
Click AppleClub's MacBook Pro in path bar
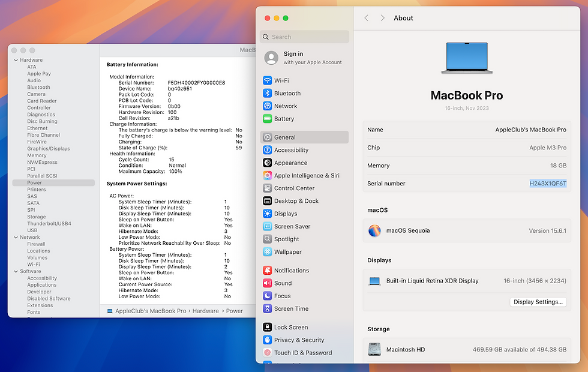(151, 311)
